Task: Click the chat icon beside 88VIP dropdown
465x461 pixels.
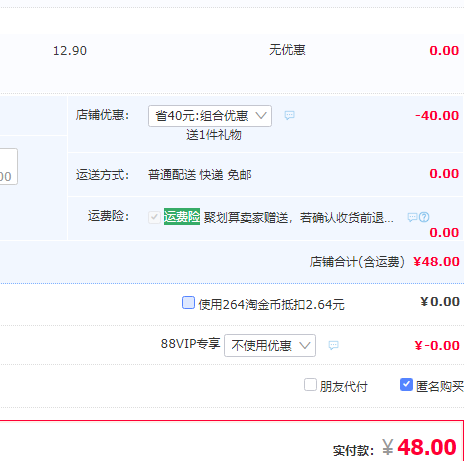Action: [333, 345]
